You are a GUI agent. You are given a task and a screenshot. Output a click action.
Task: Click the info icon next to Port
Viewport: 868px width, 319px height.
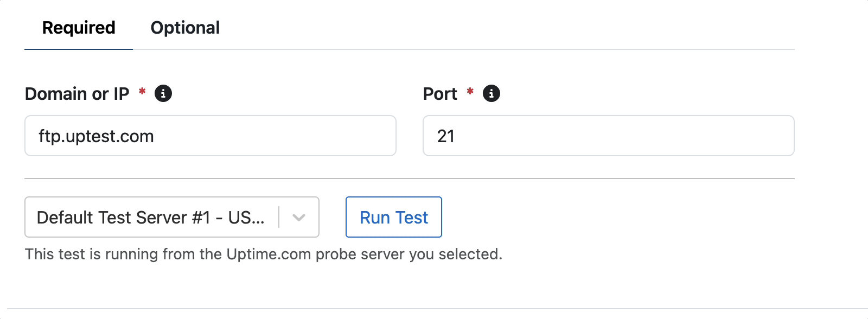(x=492, y=93)
